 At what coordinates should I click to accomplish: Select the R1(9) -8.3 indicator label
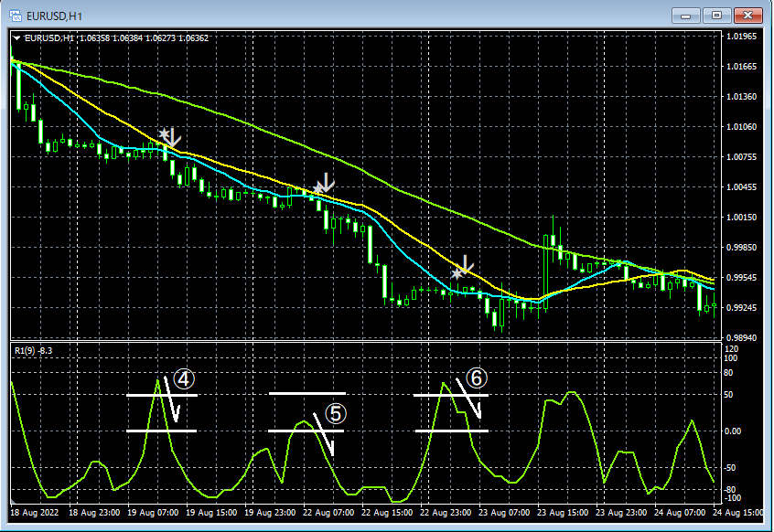(33, 351)
